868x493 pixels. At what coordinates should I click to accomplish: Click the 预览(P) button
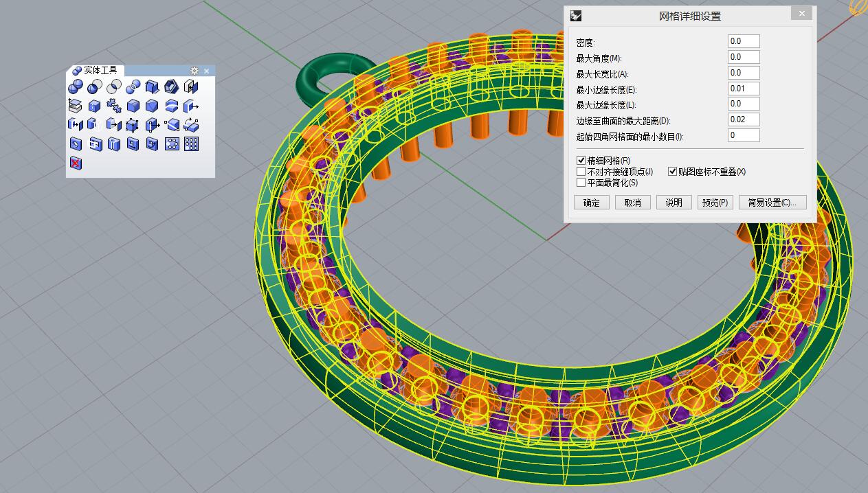click(x=715, y=203)
